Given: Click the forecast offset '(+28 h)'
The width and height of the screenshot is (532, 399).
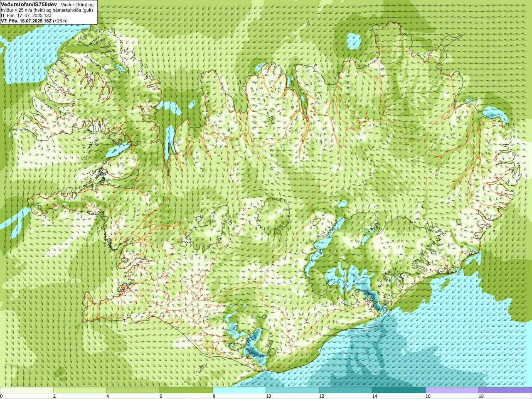Looking at the screenshot, I should [x=60, y=20].
